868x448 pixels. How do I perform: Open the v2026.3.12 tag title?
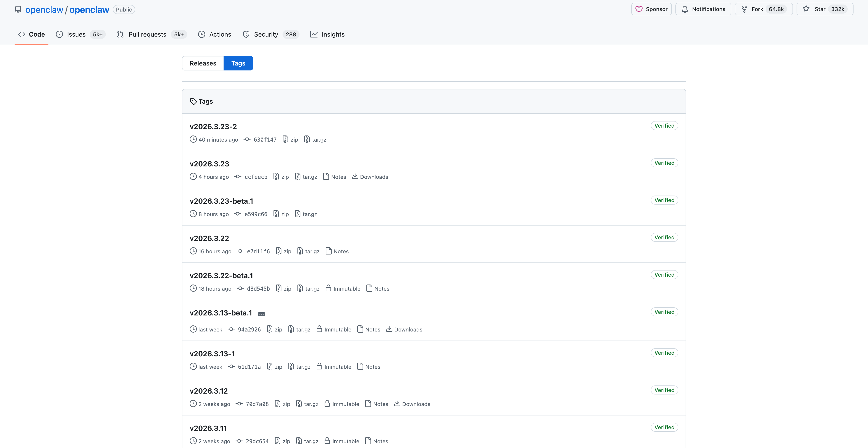coord(209,391)
